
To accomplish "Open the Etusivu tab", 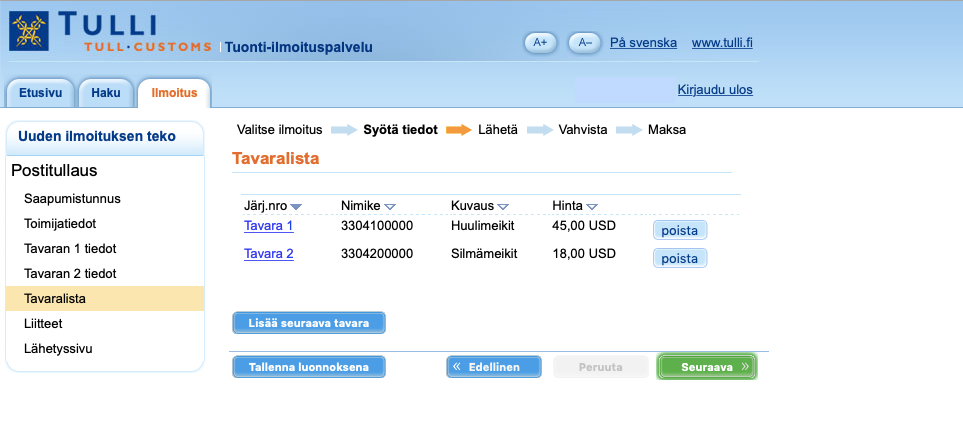I will click(41, 93).
